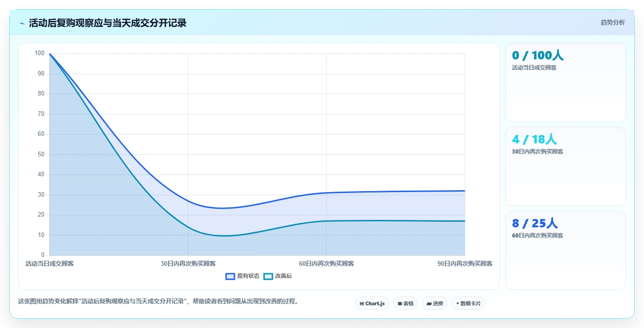
Task: Click the x-axis label 90日内再次购买顾客
Action: pos(465,264)
